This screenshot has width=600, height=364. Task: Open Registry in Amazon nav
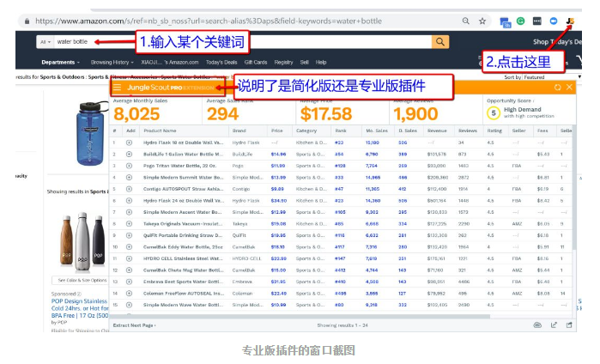pos(283,62)
